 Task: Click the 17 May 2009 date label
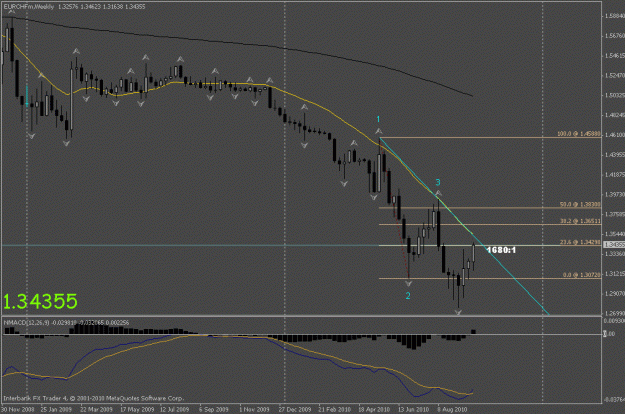click(x=137, y=409)
